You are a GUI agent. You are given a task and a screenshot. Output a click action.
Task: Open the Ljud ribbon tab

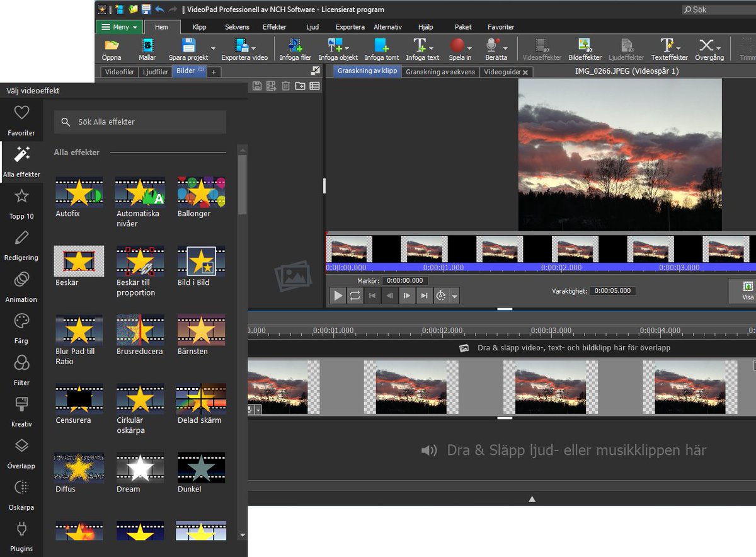(312, 27)
